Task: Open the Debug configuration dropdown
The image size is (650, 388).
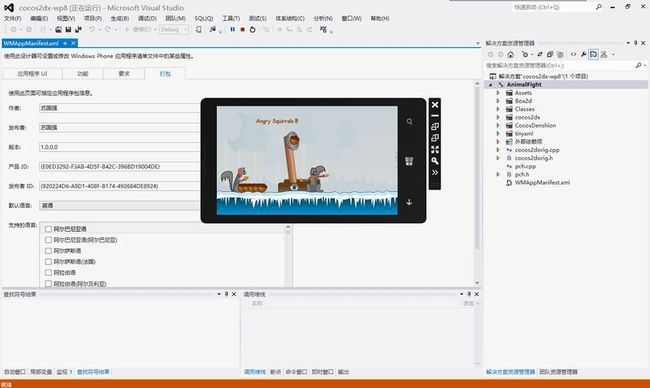Action: coord(174,29)
